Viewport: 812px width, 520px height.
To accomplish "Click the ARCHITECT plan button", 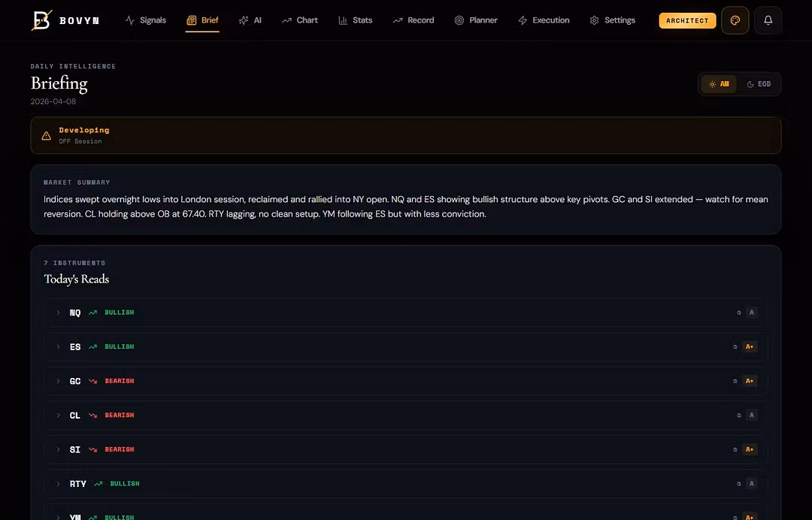I will pyautogui.click(x=687, y=20).
